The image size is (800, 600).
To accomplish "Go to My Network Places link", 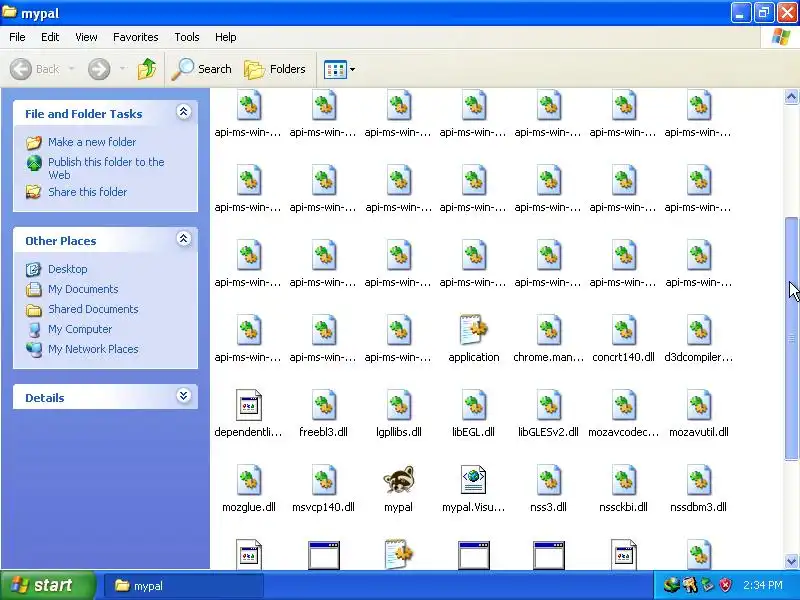I will 93,349.
